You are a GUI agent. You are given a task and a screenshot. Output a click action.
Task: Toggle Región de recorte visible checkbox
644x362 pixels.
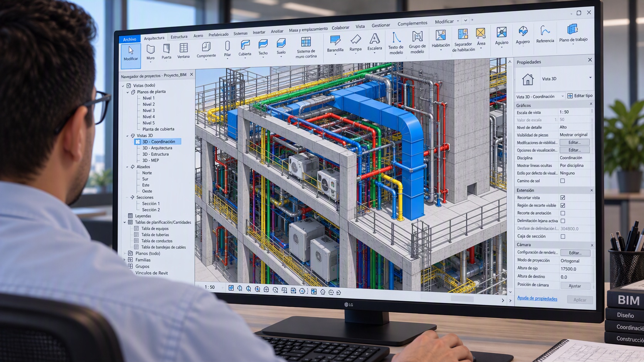563,205
